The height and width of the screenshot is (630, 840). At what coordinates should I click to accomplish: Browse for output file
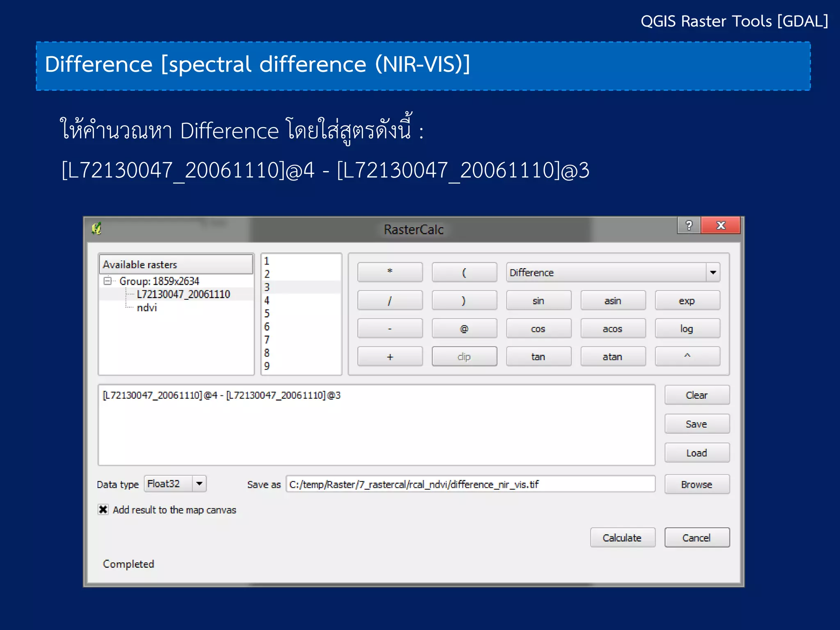coord(697,484)
